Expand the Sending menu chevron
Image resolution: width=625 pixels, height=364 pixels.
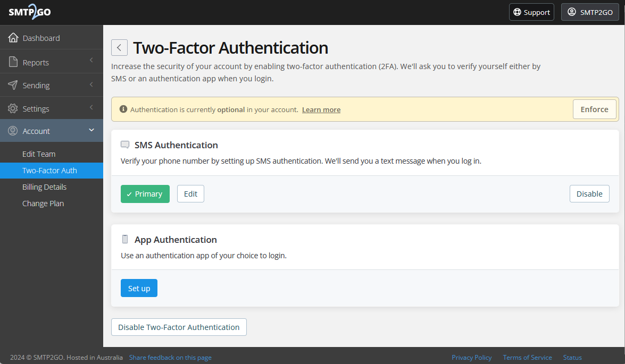tap(91, 85)
